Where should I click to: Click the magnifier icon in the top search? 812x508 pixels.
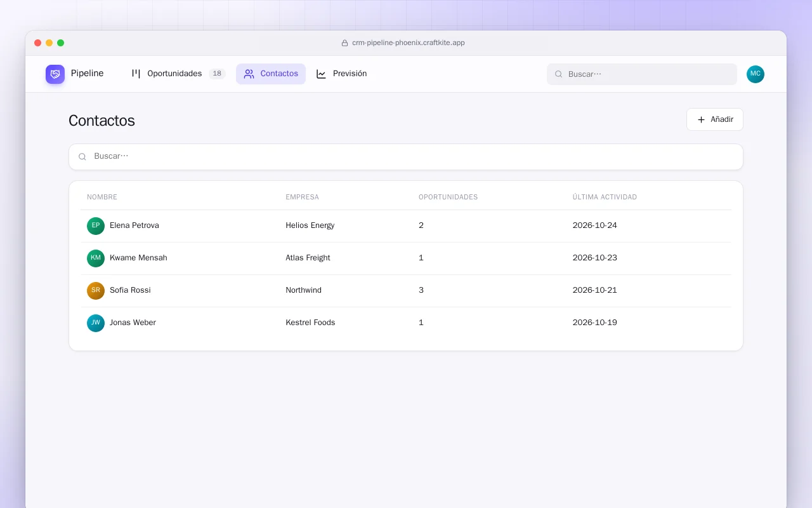pos(559,74)
